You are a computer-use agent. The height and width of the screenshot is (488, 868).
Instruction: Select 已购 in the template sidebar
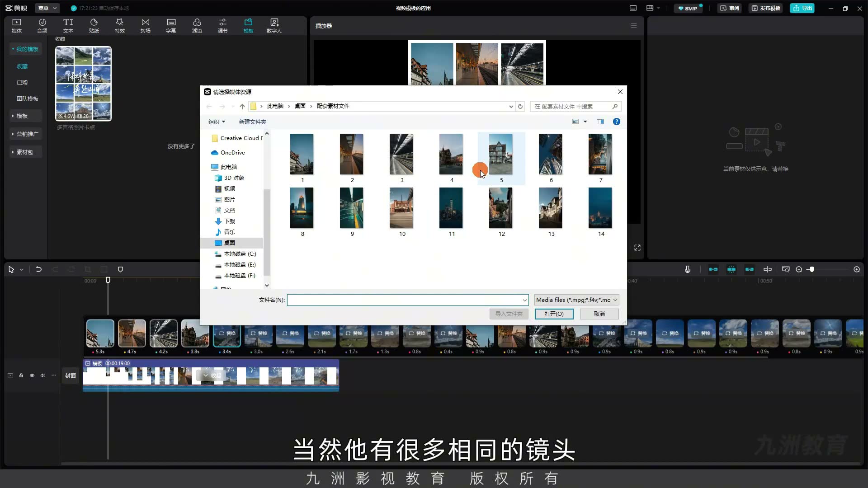(x=22, y=83)
